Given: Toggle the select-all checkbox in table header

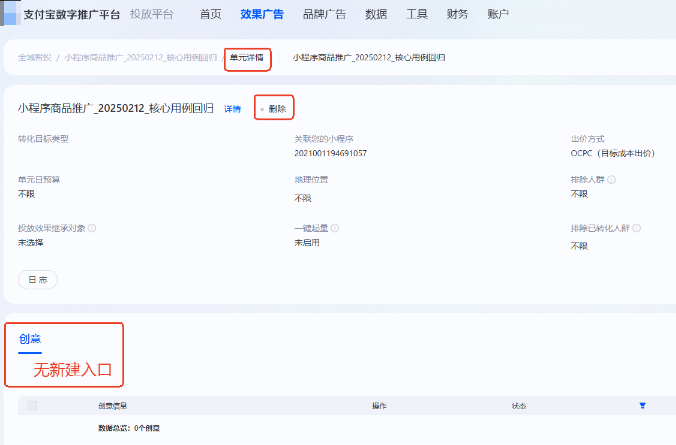Looking at the screenshot, I should [x=32, y=405].
